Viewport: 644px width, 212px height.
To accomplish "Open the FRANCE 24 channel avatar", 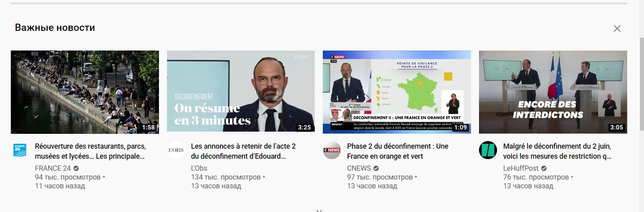I will pos(20,150).
